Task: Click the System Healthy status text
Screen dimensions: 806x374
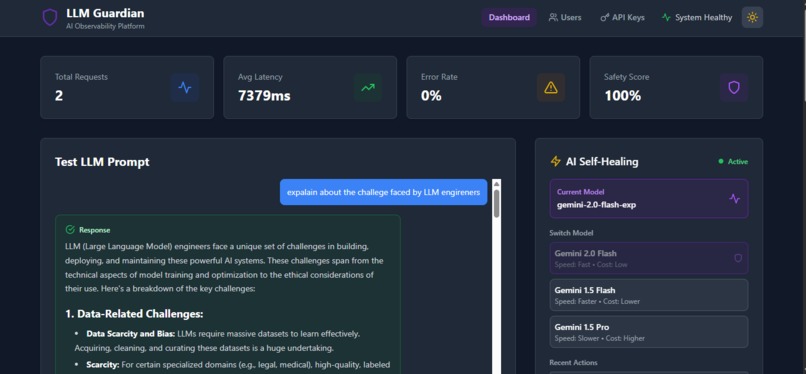Action: point(703,17)
